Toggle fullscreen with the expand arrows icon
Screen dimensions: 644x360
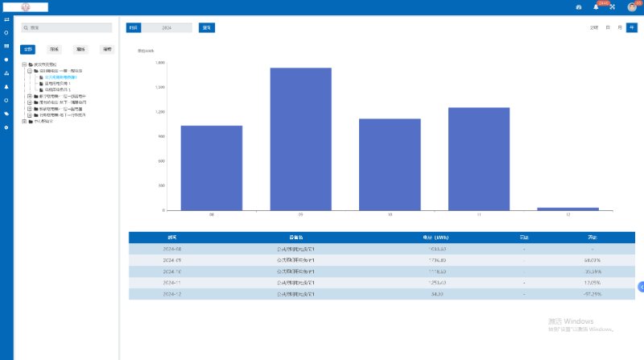point(613,7)
